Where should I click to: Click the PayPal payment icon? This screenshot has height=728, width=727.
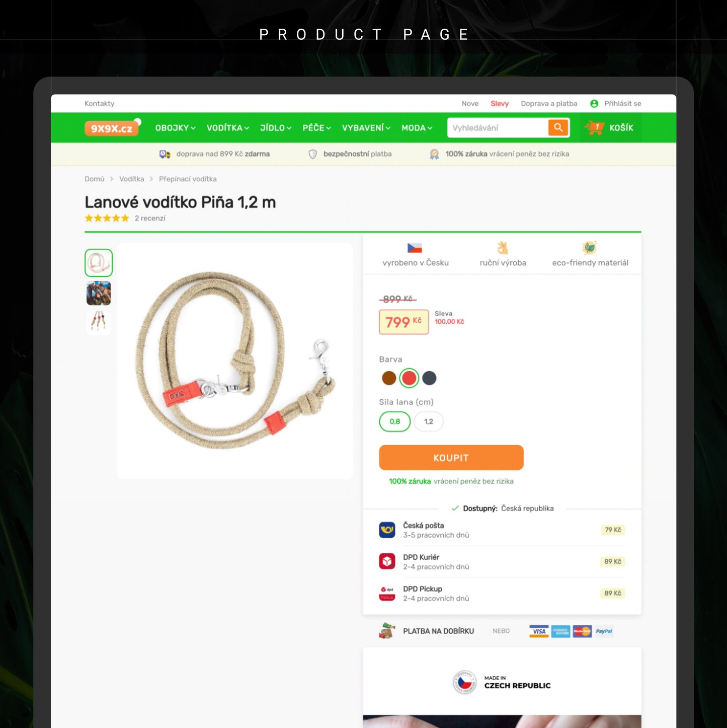coord(604,631)
